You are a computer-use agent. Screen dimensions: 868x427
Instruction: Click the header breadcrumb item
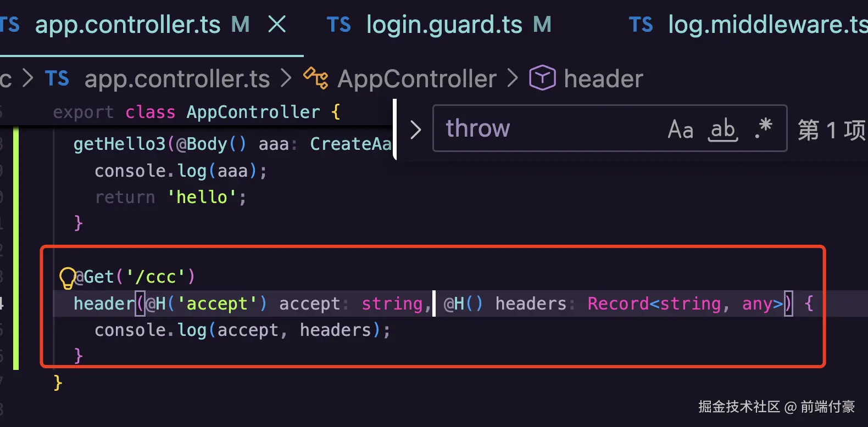point(603,79)
